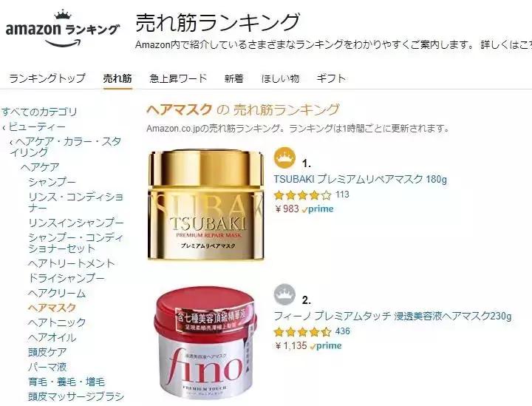Switch to 急上昇ワード tab
This screenshot has height=406, width=532.
coord(178,78)
